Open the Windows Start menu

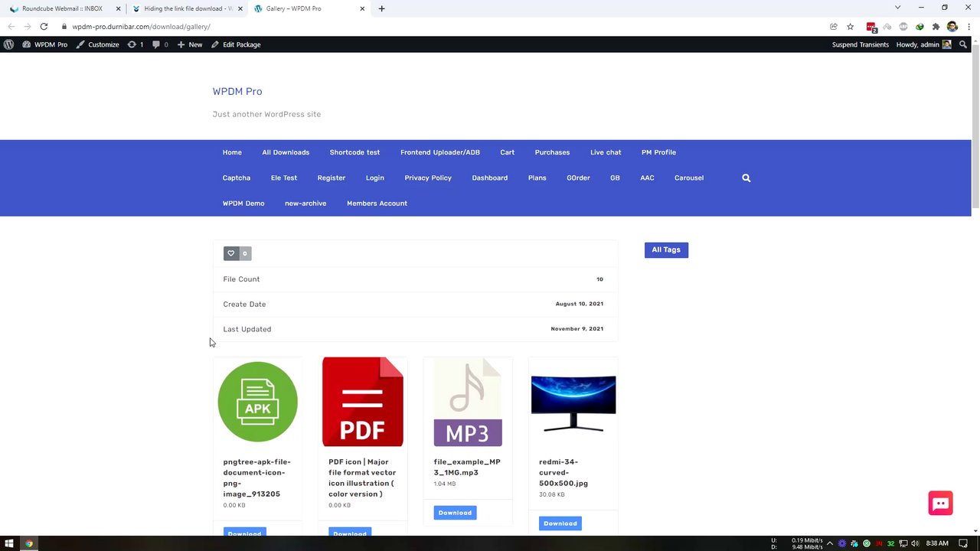(9, 543)
